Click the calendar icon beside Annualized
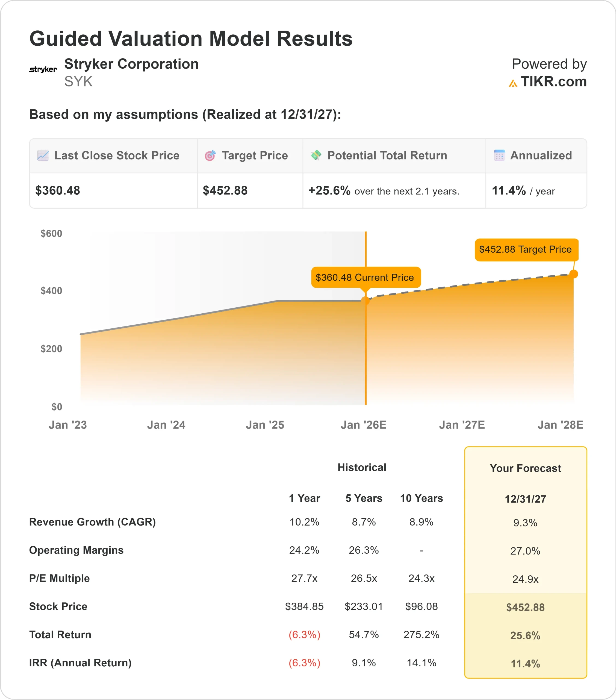 coord(499,156)
